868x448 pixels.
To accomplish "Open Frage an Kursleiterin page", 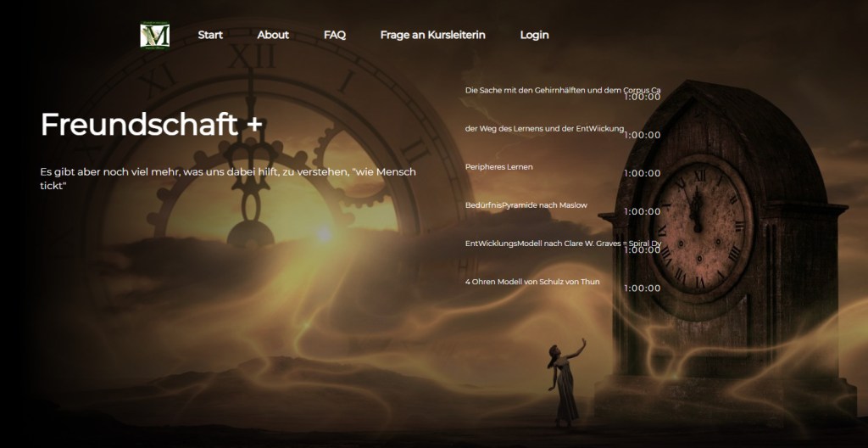I will [x=432, y=35].
